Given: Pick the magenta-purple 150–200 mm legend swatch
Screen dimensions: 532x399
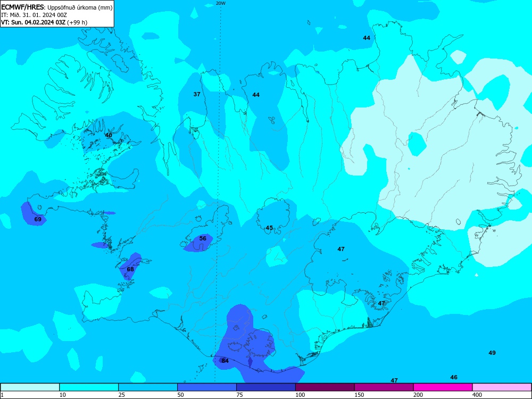Looking at the screenshot, I should (x=384, y=387).
